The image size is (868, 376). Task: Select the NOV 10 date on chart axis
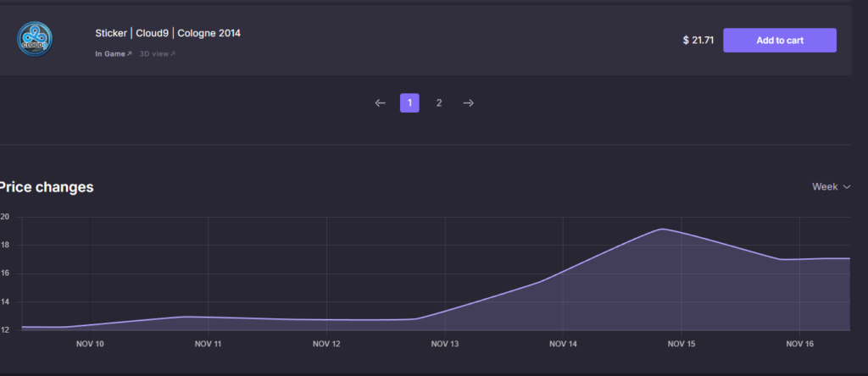(x=90, y=344)
